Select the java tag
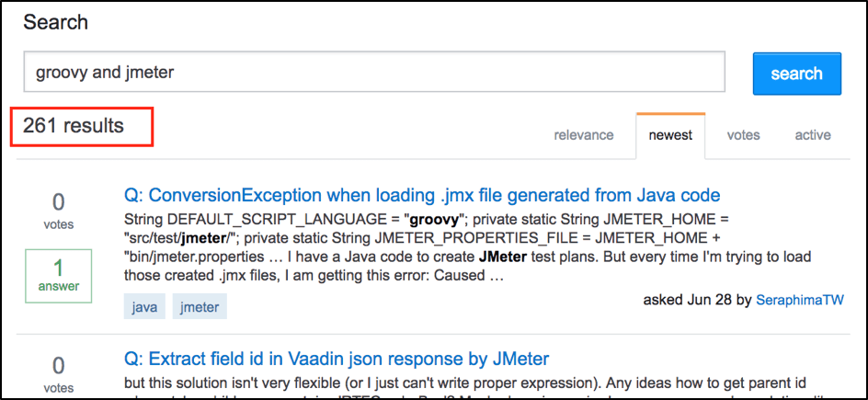This screenshot has width=868, height=400. tap(144, 307)
